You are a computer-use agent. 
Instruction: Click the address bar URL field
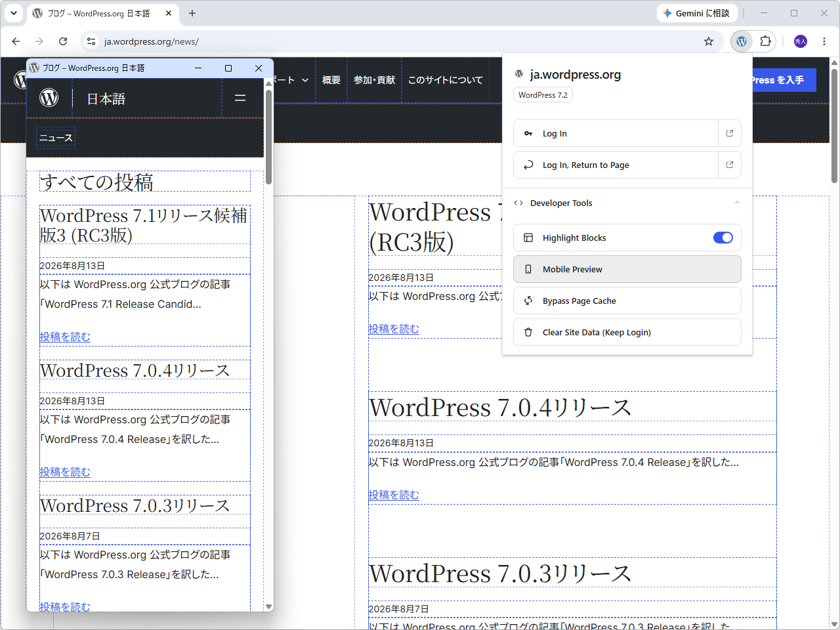click(x=400, y=41)
